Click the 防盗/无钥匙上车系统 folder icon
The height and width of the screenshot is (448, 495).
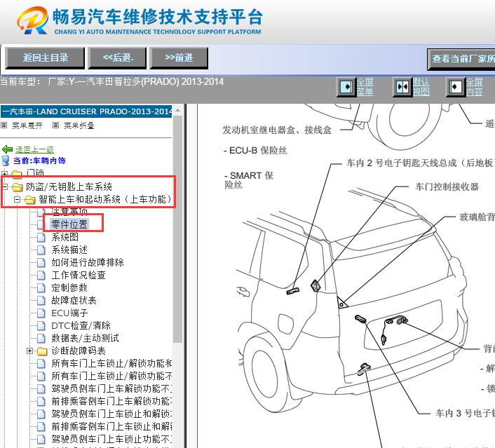pos(18,187)
